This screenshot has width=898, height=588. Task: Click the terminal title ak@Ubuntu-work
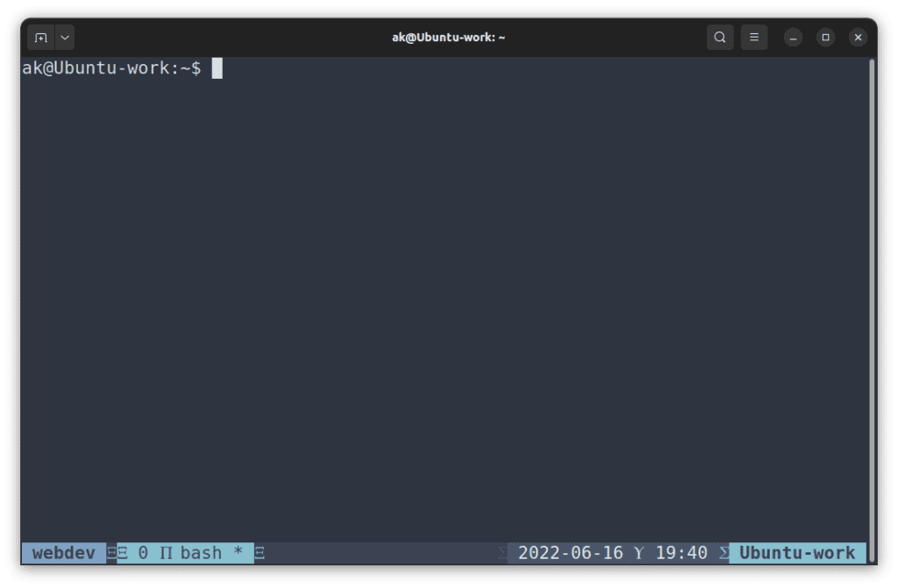pyautogui.click(x=448, y=37)
